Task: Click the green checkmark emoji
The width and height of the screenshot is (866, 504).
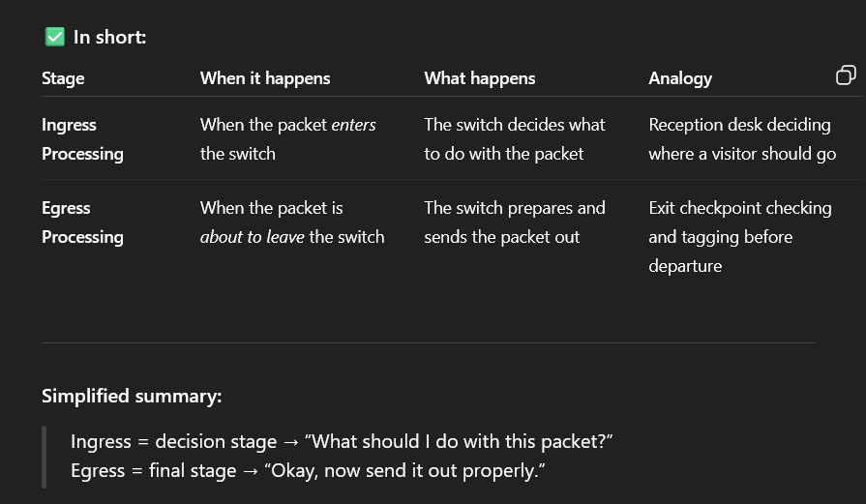Action: pyautogui.click(x=54, y=37)
